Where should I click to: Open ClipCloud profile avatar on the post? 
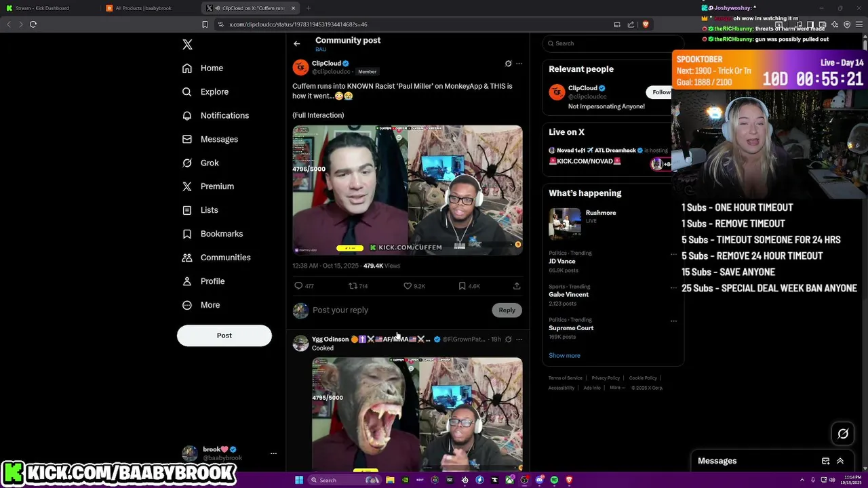[300, 67]
